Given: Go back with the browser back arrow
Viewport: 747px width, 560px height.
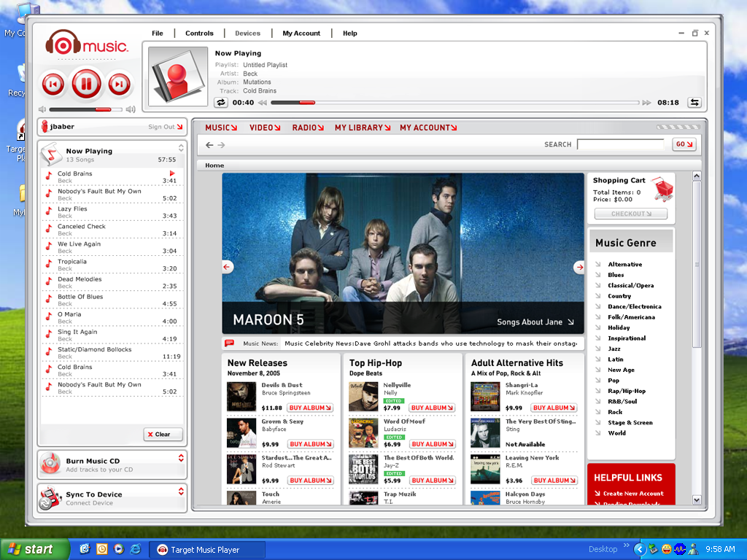Looking at the screenshot, I should pos(209,145).
